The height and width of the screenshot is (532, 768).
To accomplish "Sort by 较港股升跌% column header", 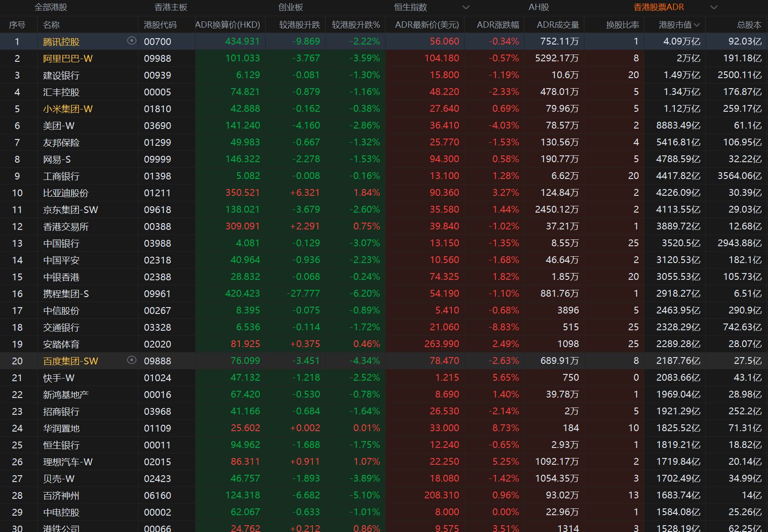I will (356, 25).
